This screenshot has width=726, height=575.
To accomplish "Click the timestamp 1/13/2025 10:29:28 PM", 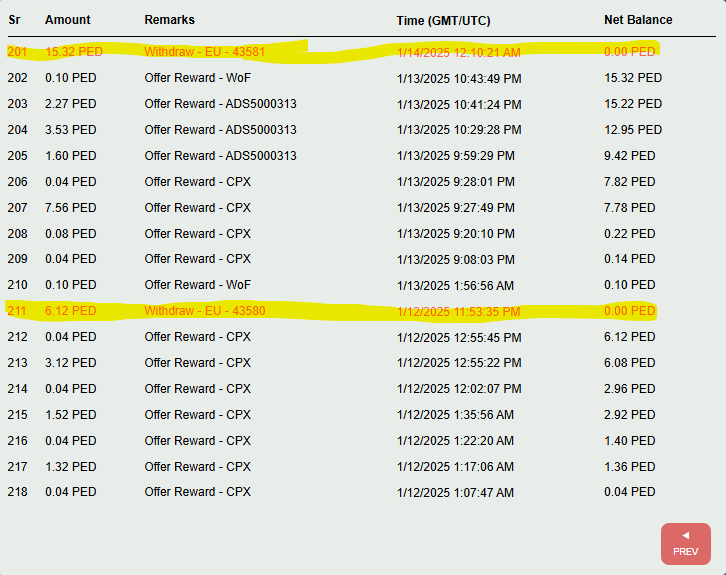I will pyautogui.click(x=459, y=130).
